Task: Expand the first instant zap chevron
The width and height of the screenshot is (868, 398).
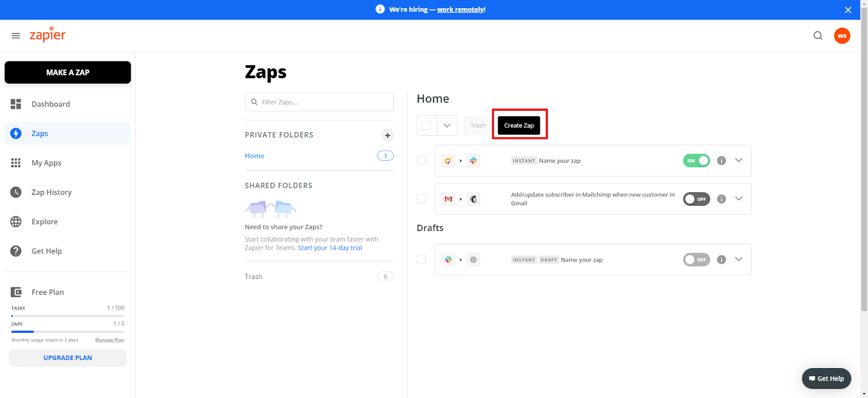Action: point(738,160)
